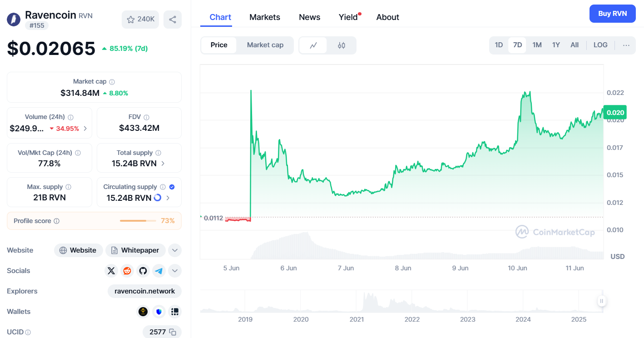Image resolution: width=644 pixels, height=338 pixels.
Task: Expand Circulating supply details chevron
Action: [x=168, y=198]
